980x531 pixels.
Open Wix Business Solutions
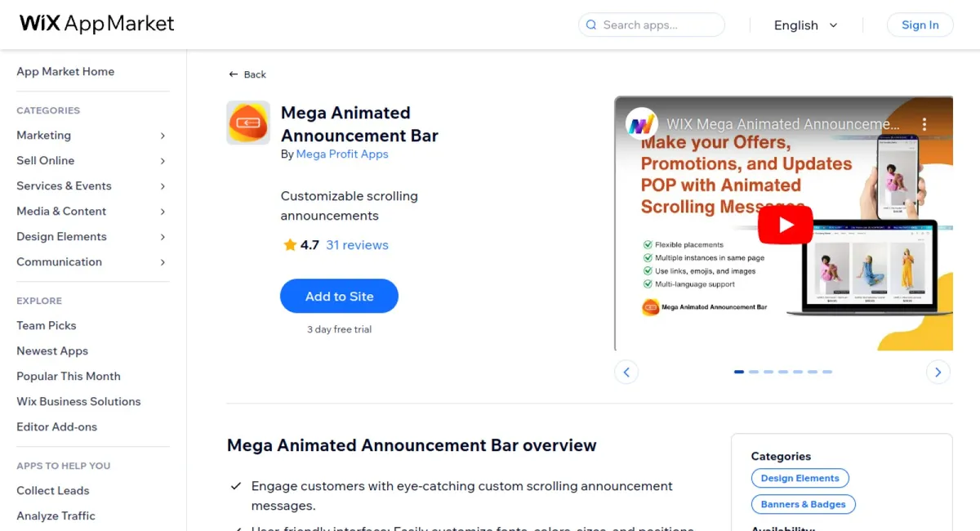point(78,401)
